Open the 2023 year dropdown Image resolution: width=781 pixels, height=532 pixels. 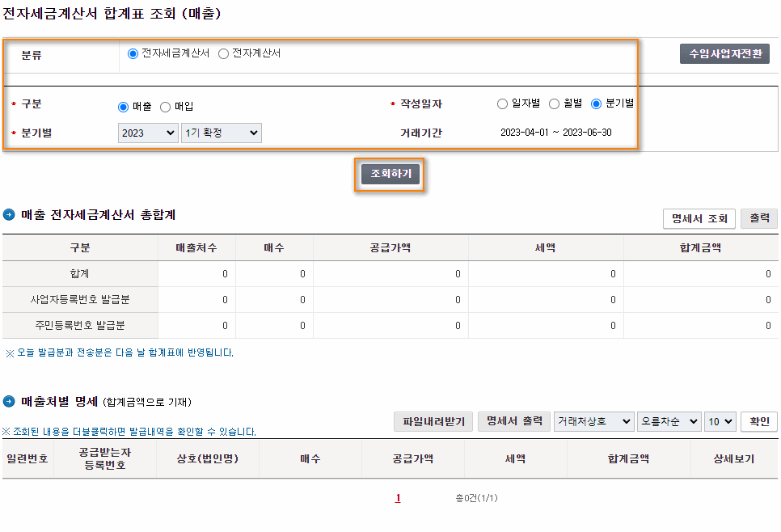coord(148,133)
